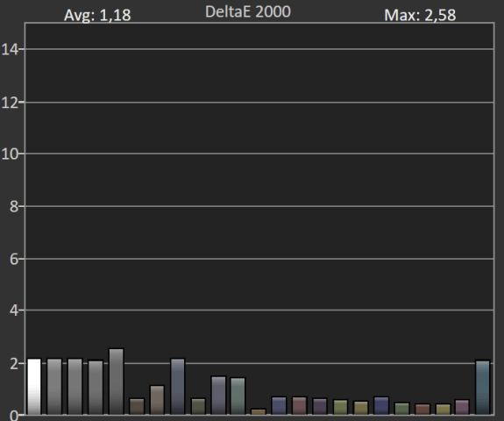Click the tan beige bar just above 1

(157, 400)
